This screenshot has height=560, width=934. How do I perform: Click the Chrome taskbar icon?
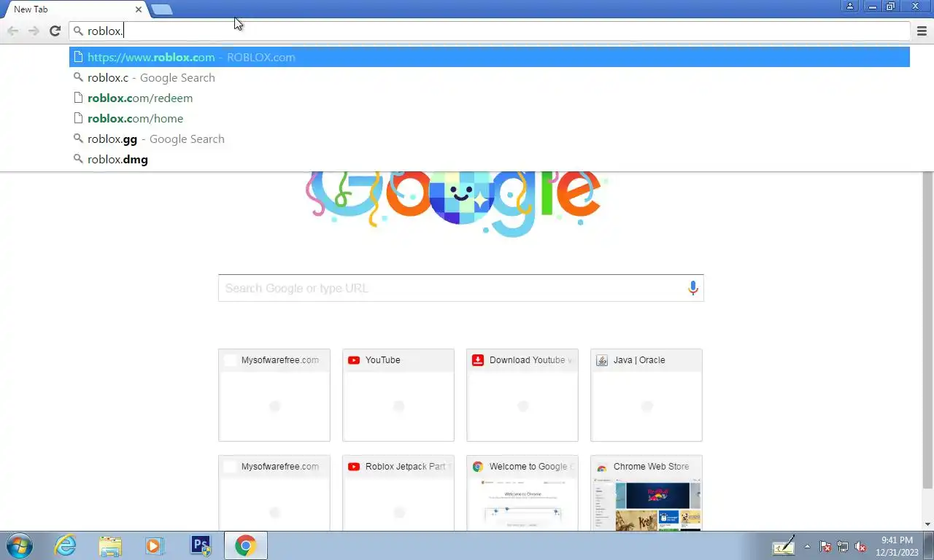coord(245,545)
